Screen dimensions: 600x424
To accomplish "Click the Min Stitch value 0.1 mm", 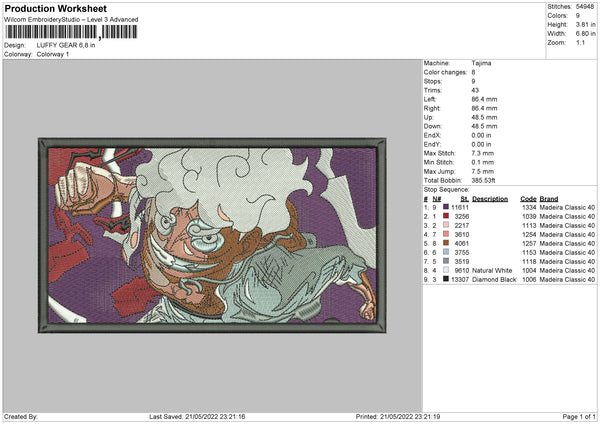I will point(483,162).
